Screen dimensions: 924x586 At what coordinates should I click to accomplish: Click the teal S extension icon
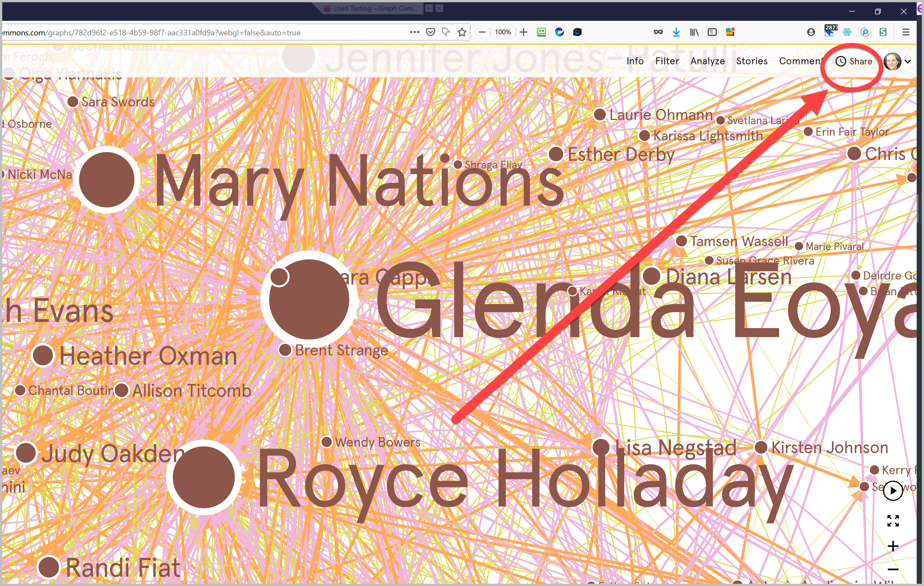click(883, 32)
